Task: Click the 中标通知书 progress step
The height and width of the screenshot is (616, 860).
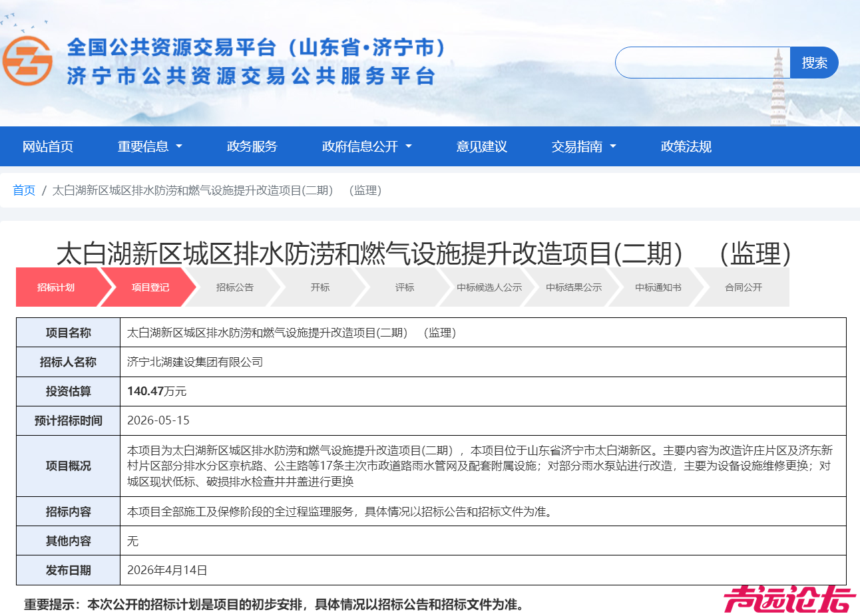Action: click(x=656, y=287)
